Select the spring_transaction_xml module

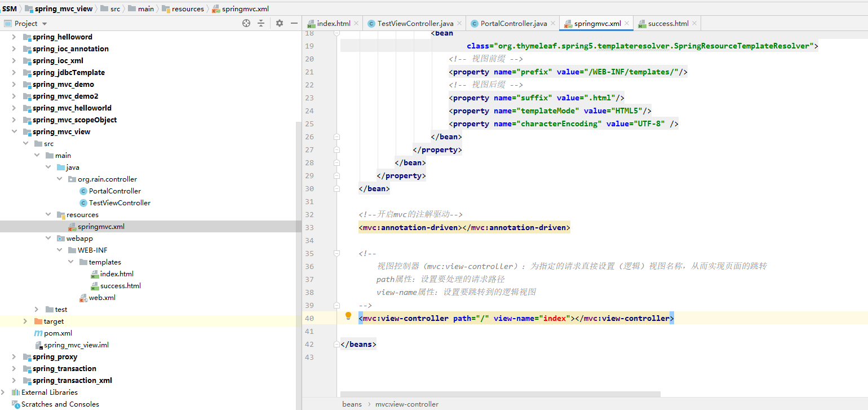point(72,380)
